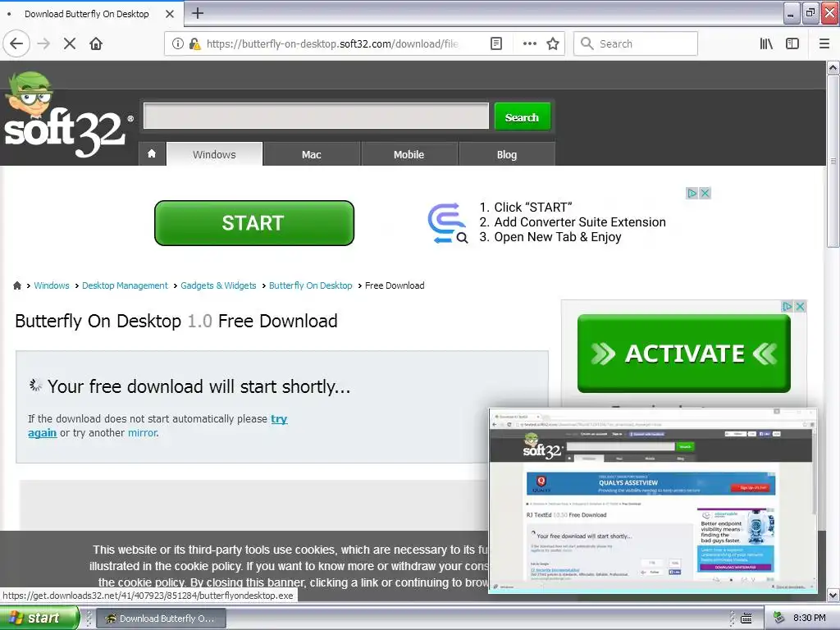The width and height of the screenshot is (840, 630).
Task: Select the Download Butterfly taskbar button
Action: 162,619
